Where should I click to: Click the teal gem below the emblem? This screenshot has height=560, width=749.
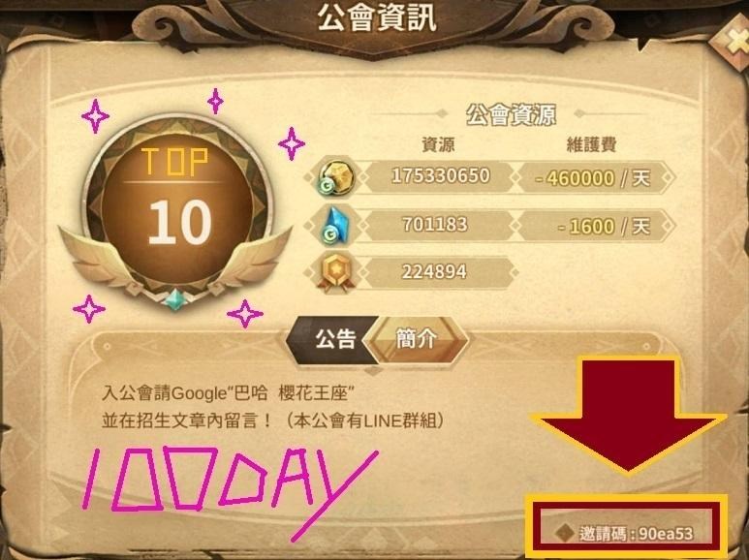click(x=174, y=298)
